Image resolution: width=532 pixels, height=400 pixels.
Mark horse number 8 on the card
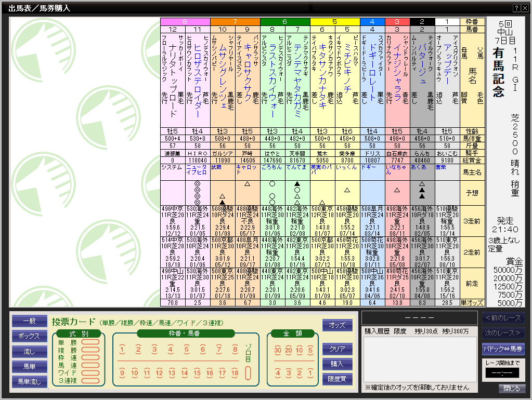tap(235, 350)
